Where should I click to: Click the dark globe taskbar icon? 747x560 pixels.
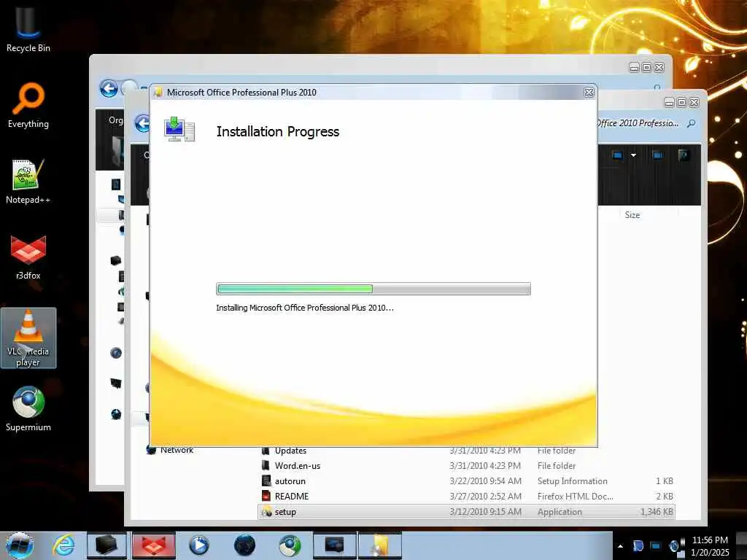click(244, 545)
